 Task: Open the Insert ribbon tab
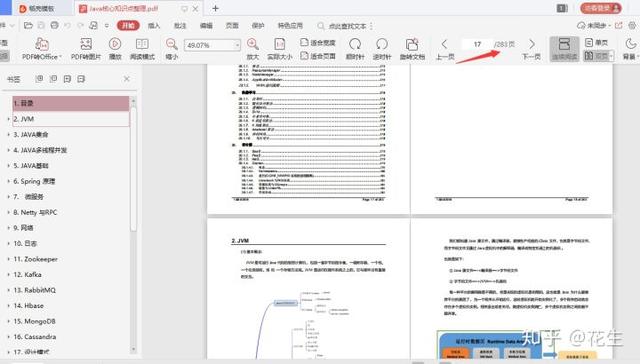click(x=154, y=26)
